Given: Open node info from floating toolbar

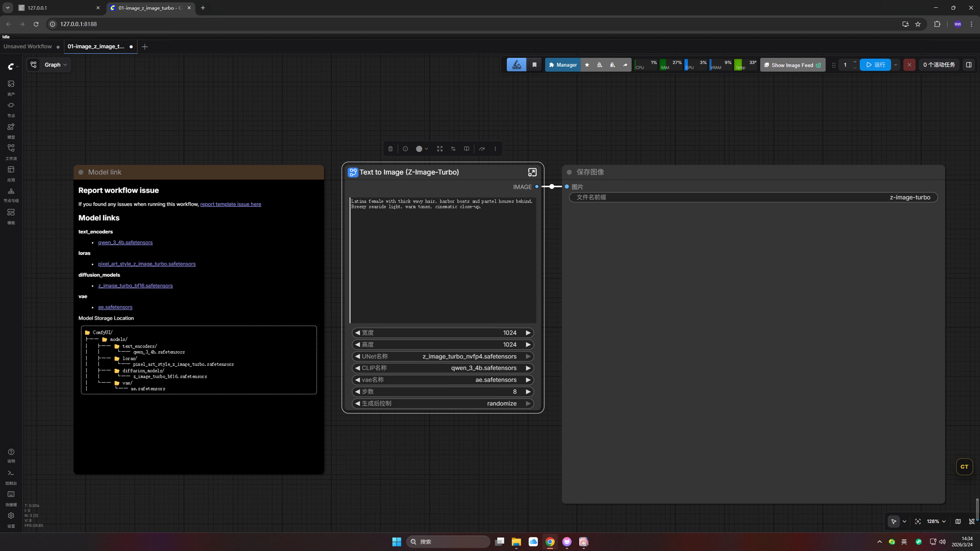Looking at the screenshot, I should coord(405,149).
